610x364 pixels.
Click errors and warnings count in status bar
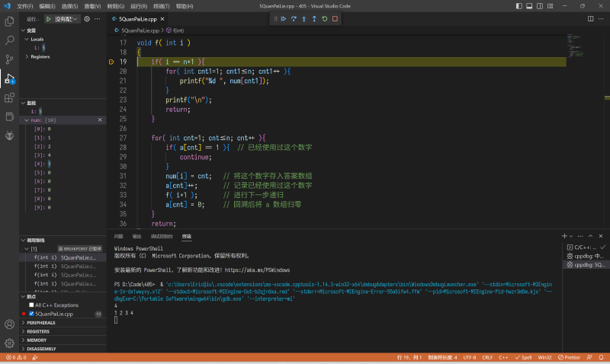(x=16, y=357)
